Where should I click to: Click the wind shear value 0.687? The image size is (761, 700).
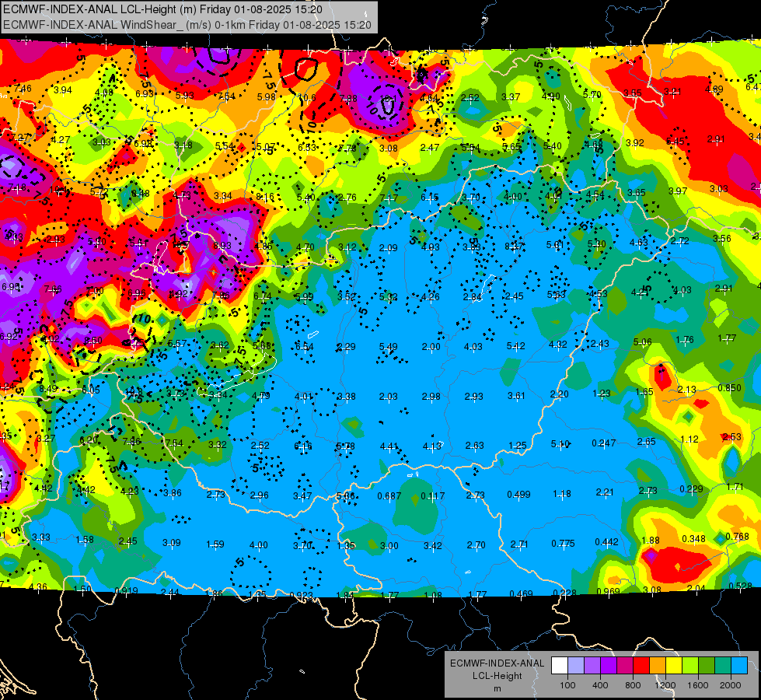389,496
